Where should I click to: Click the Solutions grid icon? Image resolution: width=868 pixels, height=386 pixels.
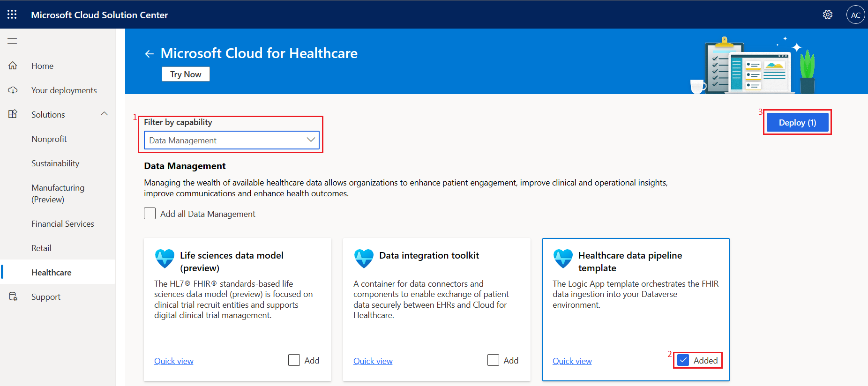[x=13, y=114]
